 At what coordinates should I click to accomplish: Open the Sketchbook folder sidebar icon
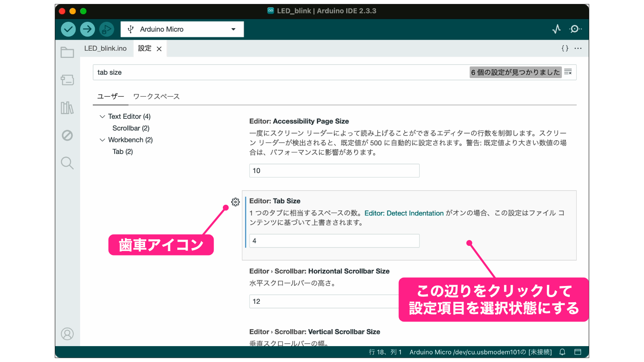(x=67, y=52)
